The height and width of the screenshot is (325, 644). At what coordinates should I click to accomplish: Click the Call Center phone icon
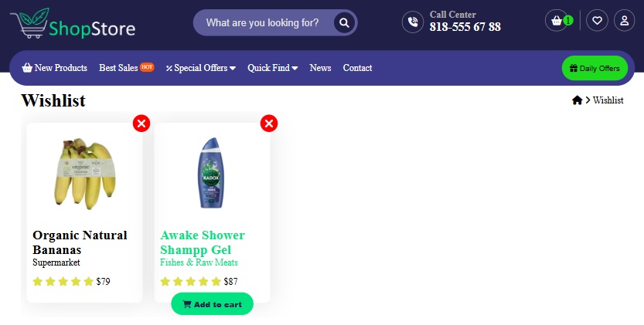click(x=413, y=22)
